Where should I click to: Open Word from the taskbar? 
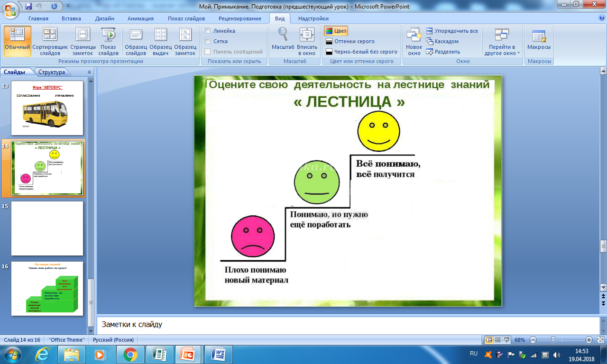pos(219,355)
